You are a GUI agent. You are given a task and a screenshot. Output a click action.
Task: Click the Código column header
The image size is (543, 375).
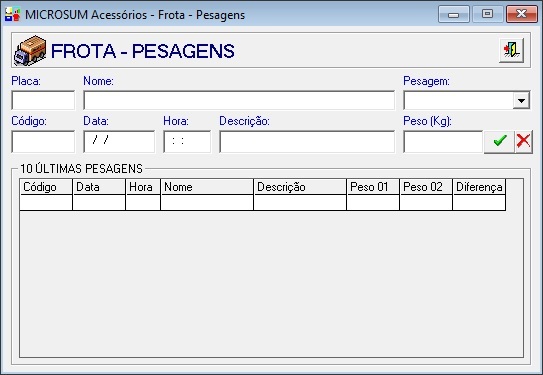46,187
